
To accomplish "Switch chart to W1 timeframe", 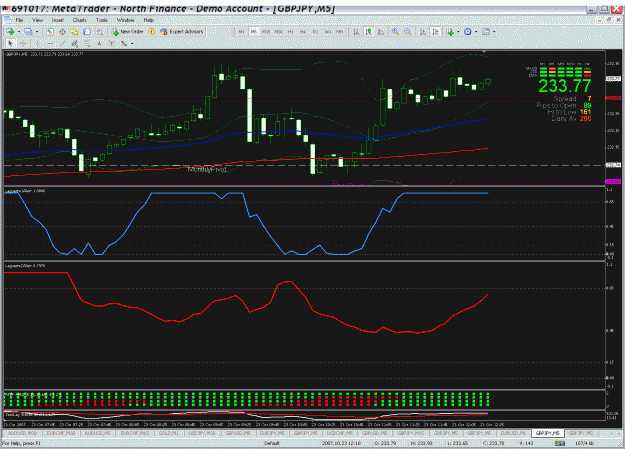I will [x=328, y=32].
